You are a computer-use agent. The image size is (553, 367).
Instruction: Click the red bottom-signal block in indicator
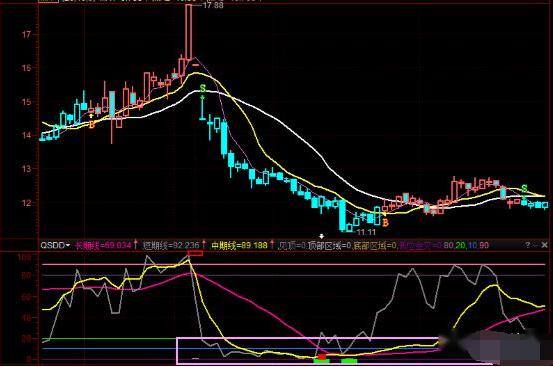[322, 357]
